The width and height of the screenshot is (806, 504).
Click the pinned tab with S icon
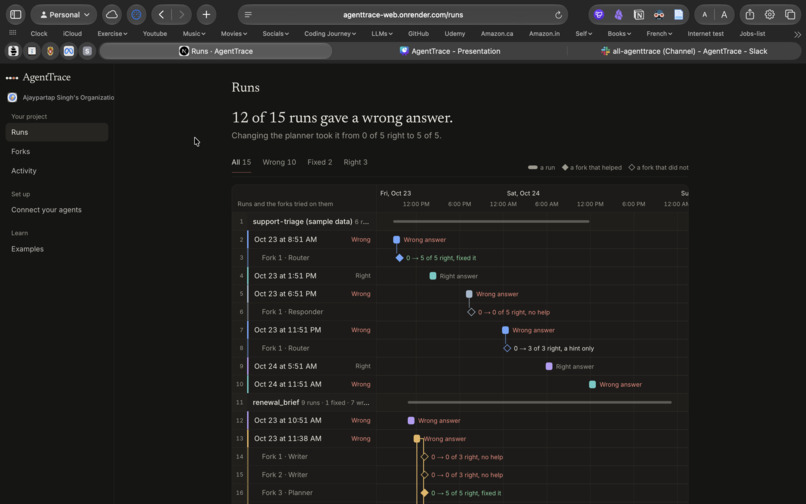pyautogui.click(x=87, y=51)
